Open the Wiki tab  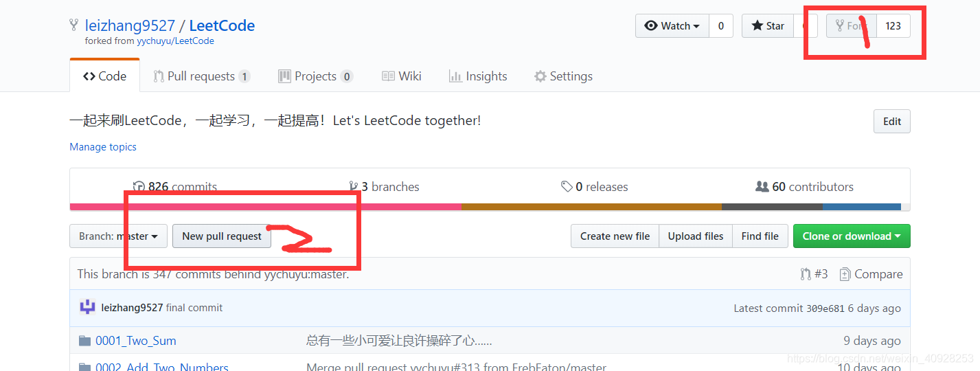click(402, 76)
